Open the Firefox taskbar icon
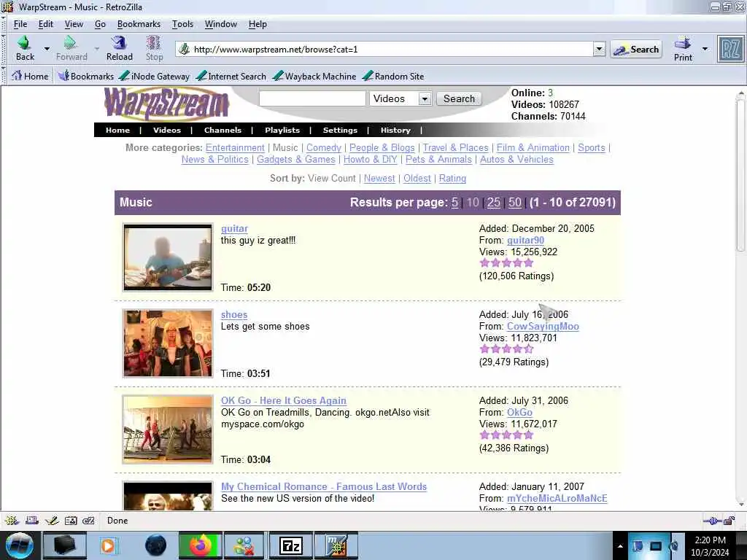This screenshot has height=560, width=747. tap(201, 545)
